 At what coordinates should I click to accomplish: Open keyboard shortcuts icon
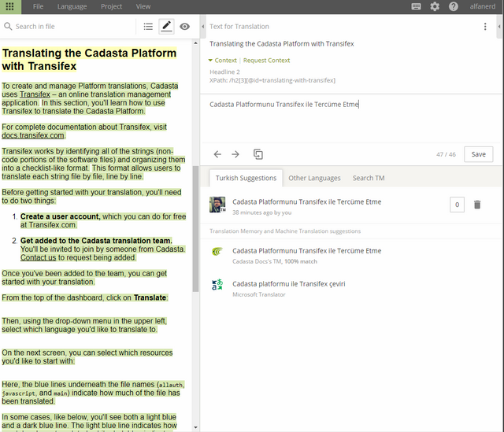pyautogui.click(x=416, y=6)
